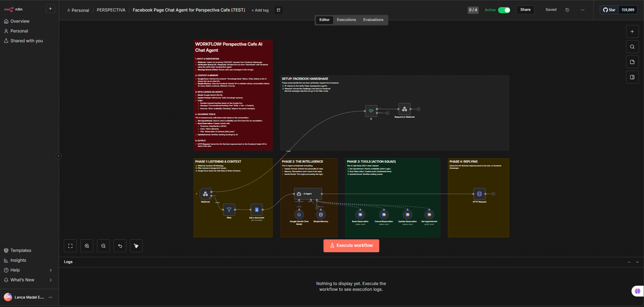Switch to the Executions tab
The image size is (644, 307).
(x=346, y=20)
